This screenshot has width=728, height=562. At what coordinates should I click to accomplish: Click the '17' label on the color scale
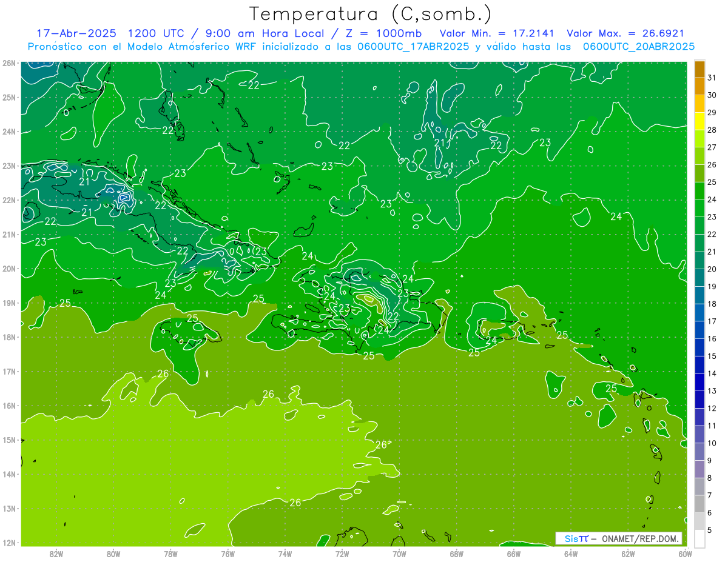tap(712, 321)
